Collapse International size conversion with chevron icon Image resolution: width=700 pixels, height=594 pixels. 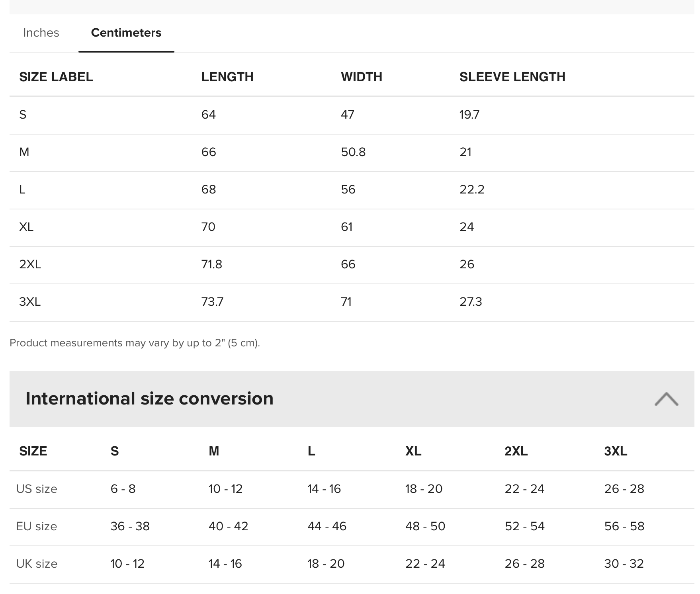click(x=666, y=399)
